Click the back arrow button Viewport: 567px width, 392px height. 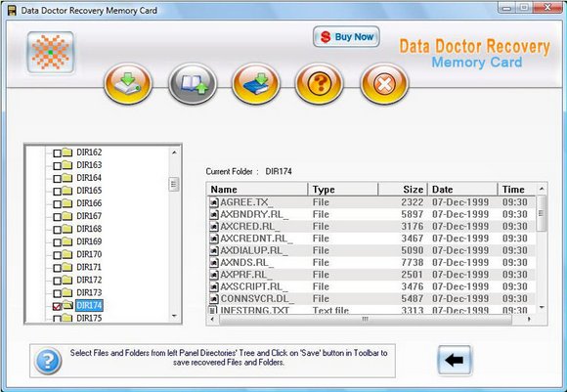tap(455, 360)
